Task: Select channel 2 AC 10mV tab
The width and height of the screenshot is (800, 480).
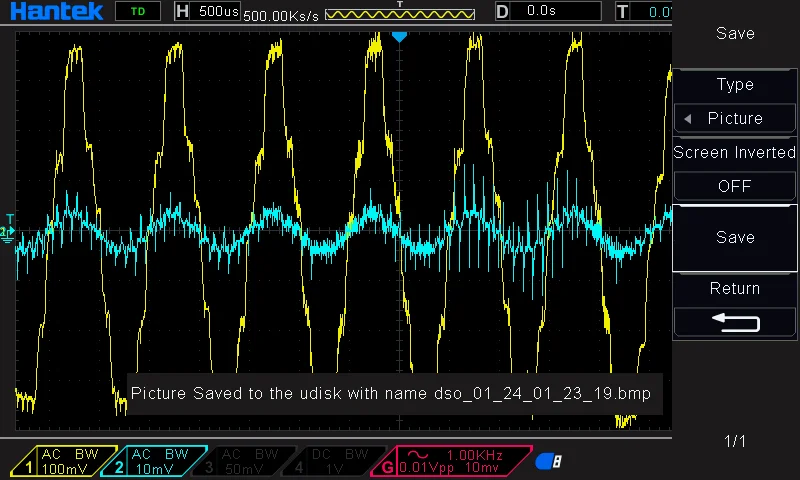Action: (154, 461)
